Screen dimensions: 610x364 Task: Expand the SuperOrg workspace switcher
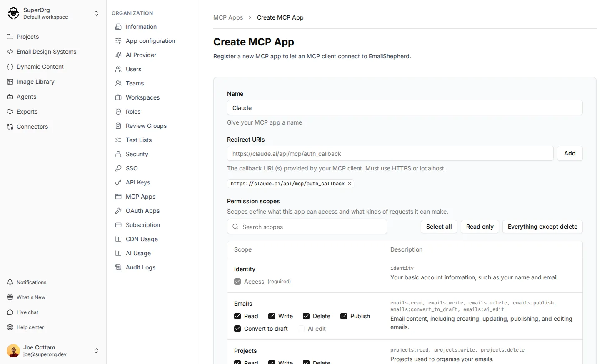(96, 13)
